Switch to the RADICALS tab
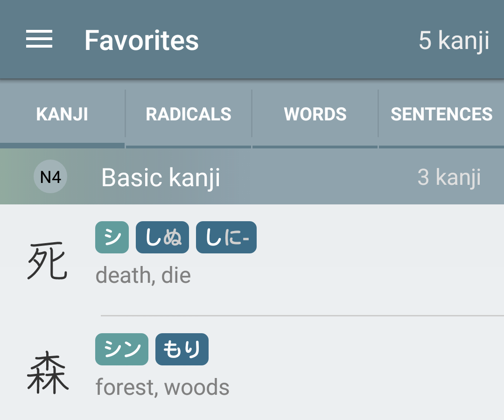The width and height of the screenshot is (504, 420). (x=189, y=114)
